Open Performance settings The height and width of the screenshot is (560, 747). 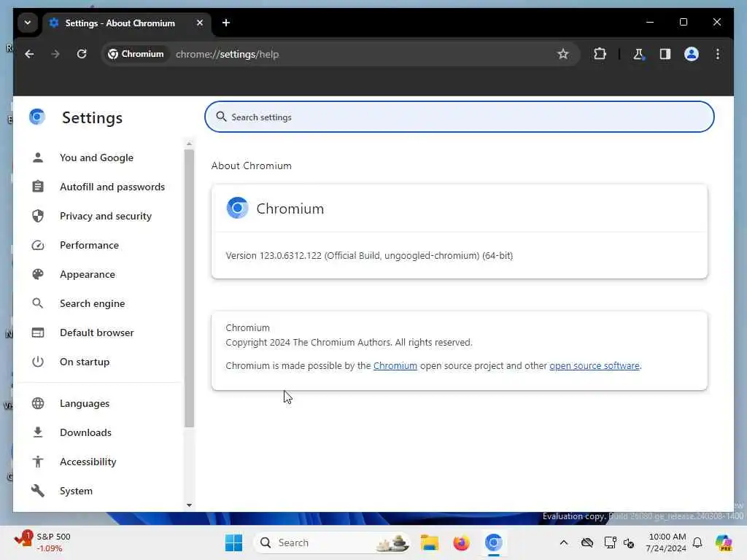[x=89, y=245]
